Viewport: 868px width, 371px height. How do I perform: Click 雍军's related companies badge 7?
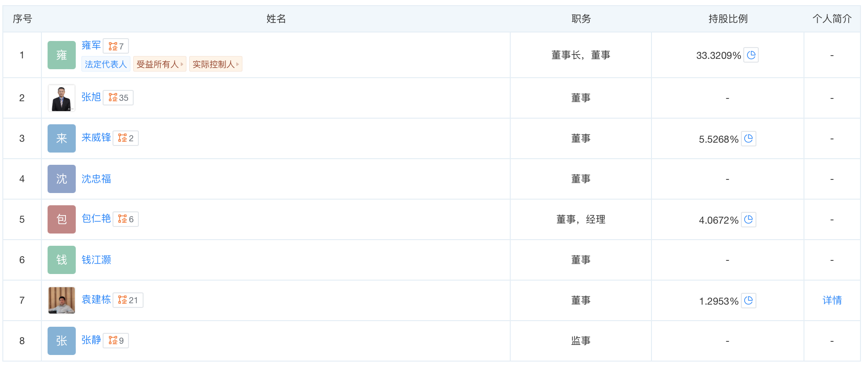[x=116, y=46]
